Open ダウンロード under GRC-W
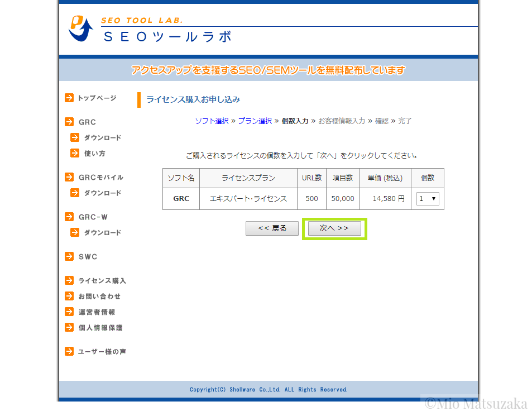 pyautogui.click(x=103, y=233)
